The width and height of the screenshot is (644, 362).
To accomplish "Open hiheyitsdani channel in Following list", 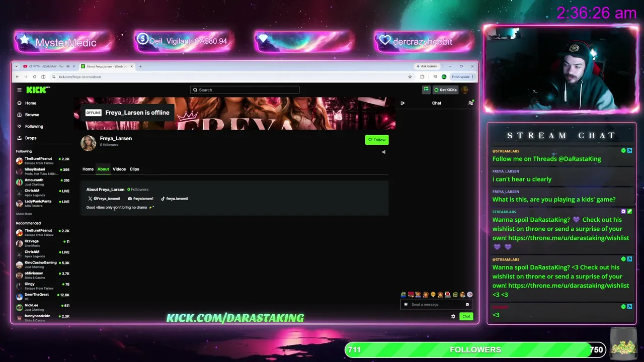I will [x=43, y=171].
